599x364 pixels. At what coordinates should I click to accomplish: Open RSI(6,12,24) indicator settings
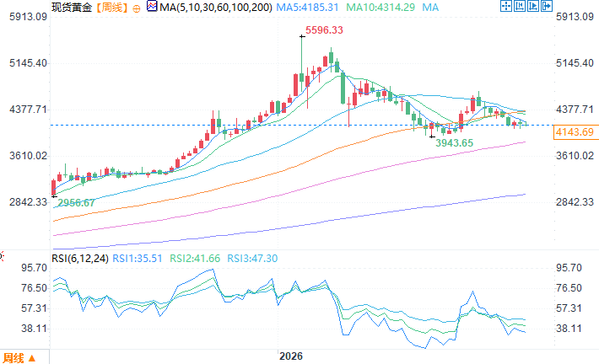click(x=80, y=259)
